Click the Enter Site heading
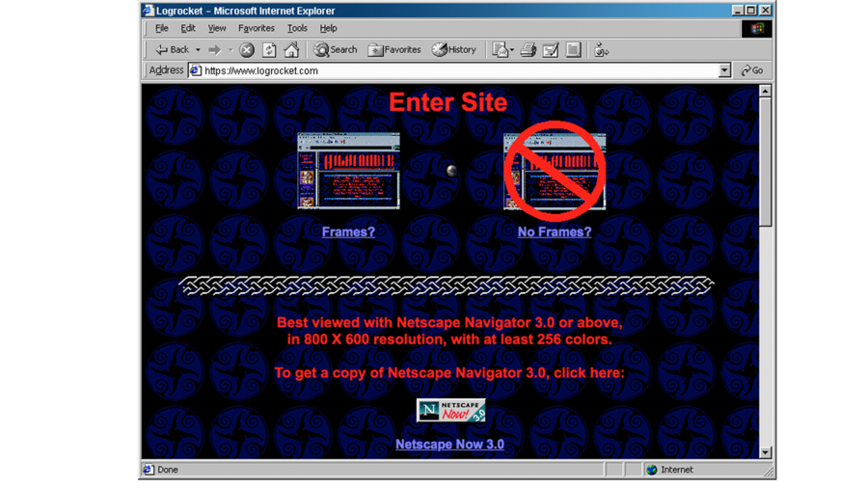Viewport: 868px width, 488px height. [448, 102]
